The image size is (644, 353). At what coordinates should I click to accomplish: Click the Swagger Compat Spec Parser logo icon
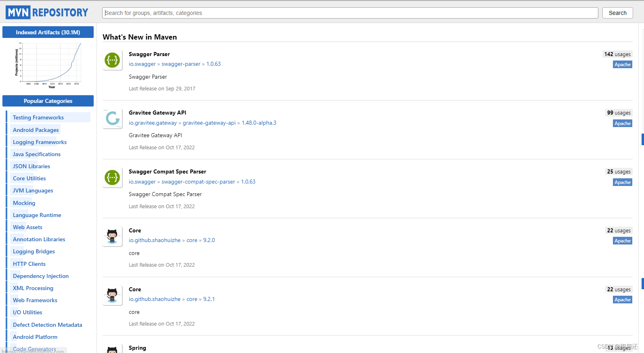click(112, 178)
